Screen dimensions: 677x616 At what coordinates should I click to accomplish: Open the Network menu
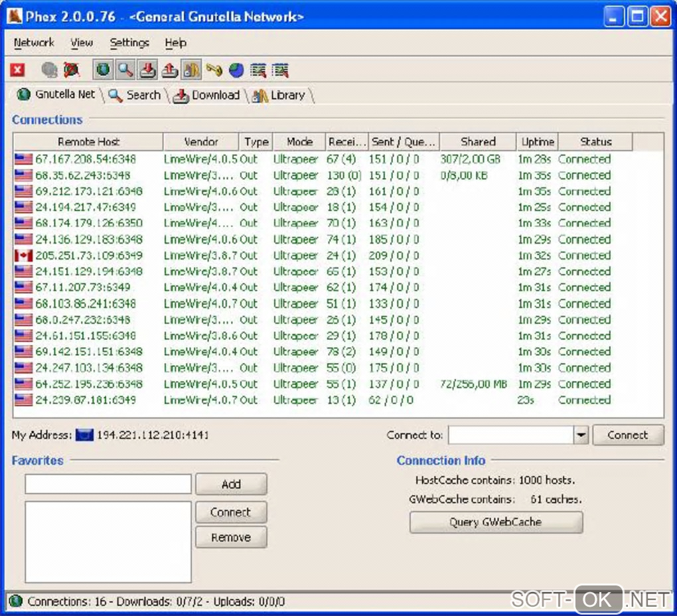click(x=34, y=42)
